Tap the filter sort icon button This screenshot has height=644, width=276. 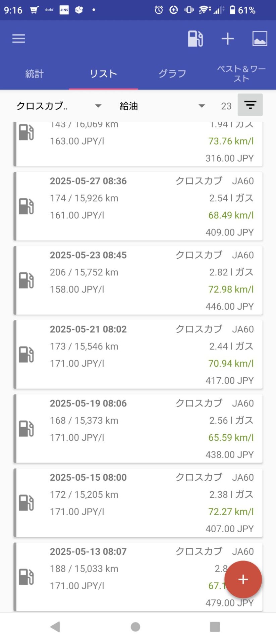tap(250, 105)
